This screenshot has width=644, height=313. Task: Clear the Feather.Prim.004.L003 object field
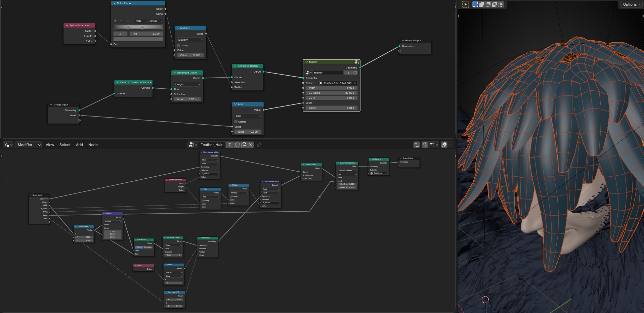point(354,83)
